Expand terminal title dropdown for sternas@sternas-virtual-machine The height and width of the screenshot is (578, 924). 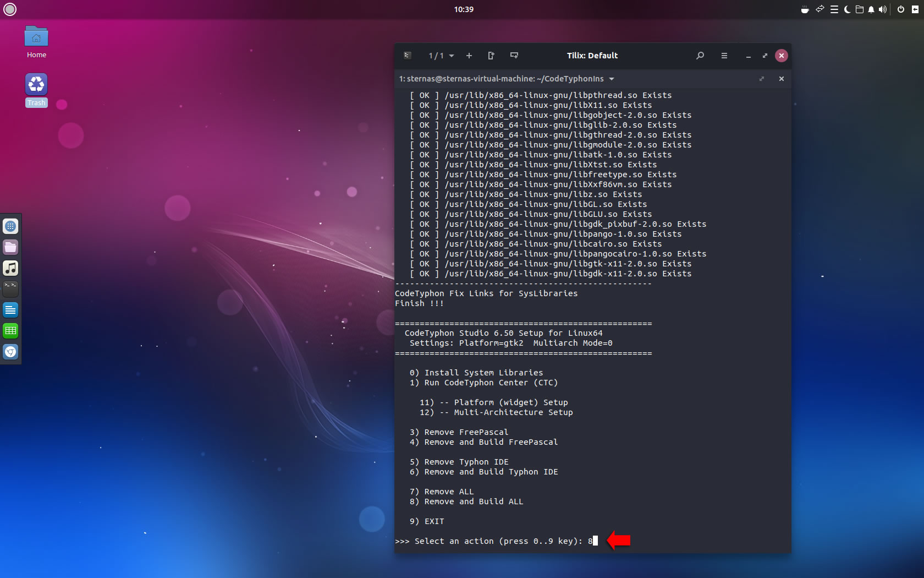tap(612, 79)
